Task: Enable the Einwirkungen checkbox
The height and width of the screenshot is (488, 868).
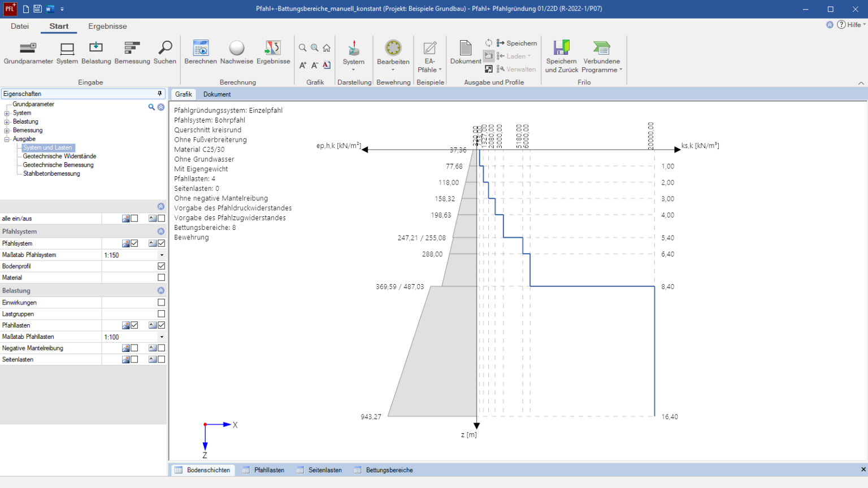Action: [161, 303]
